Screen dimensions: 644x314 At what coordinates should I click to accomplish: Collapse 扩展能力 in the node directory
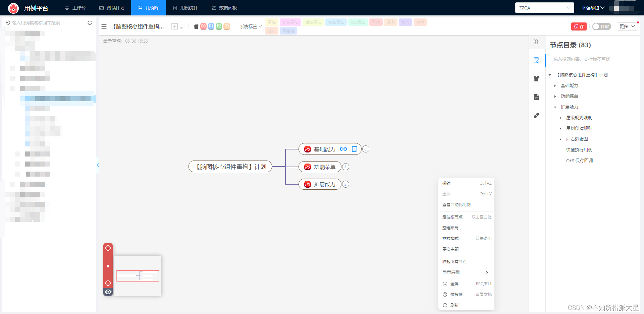tap(555, 107)
